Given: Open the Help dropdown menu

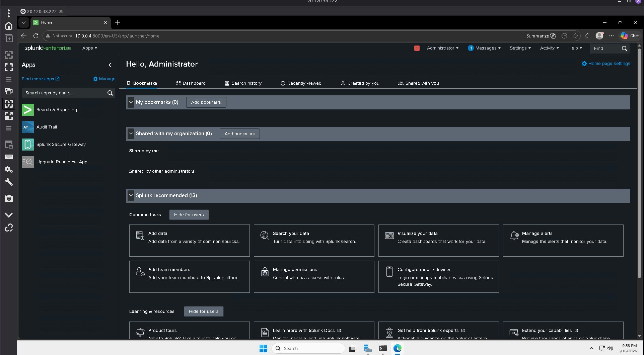Looking at the screenshot, I should (x=575, y=48).
